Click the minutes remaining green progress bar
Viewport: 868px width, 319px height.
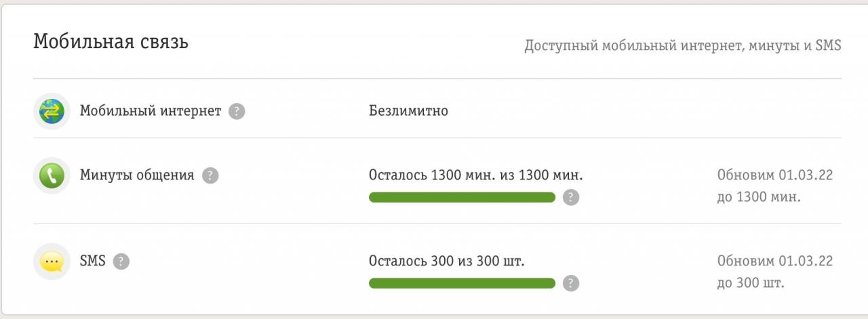tap(462, 197)
